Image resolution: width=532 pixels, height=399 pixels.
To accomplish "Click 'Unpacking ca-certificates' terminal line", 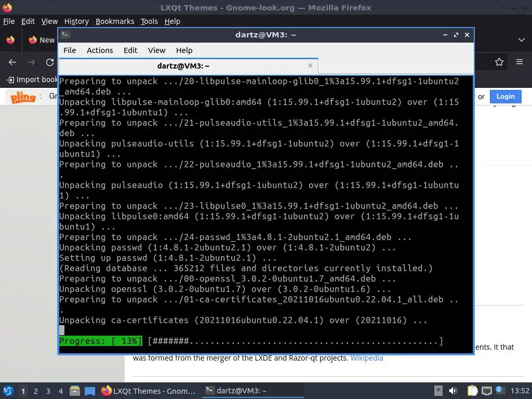I will click(243, 320).
